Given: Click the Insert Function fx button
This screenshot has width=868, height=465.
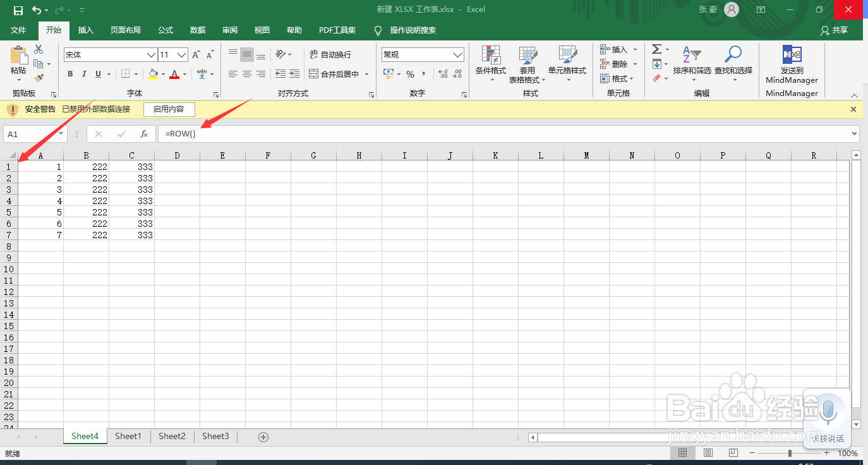Looking at the screenshot, I should point(144,134).
